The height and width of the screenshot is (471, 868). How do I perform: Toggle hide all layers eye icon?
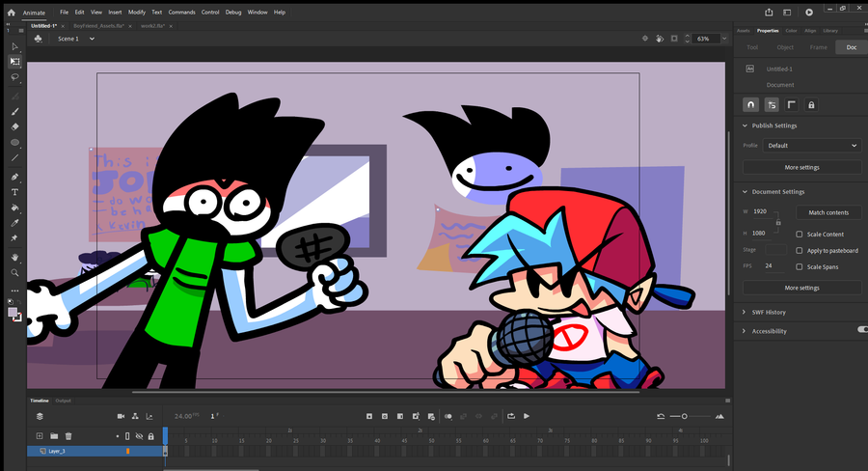139,436
